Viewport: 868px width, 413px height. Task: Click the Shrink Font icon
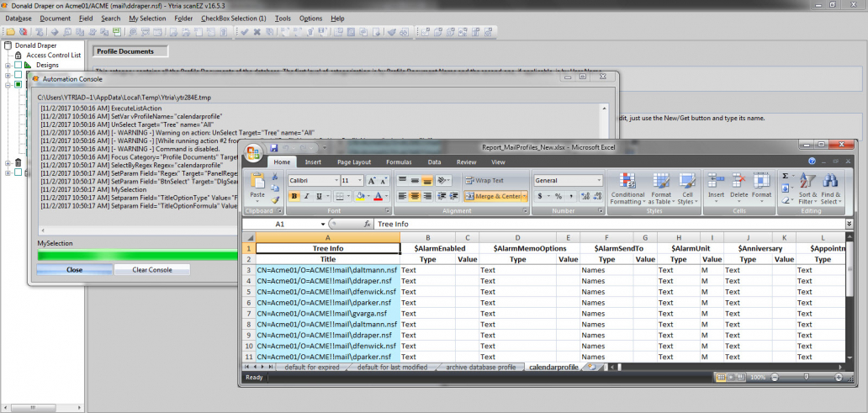point(384,181)
